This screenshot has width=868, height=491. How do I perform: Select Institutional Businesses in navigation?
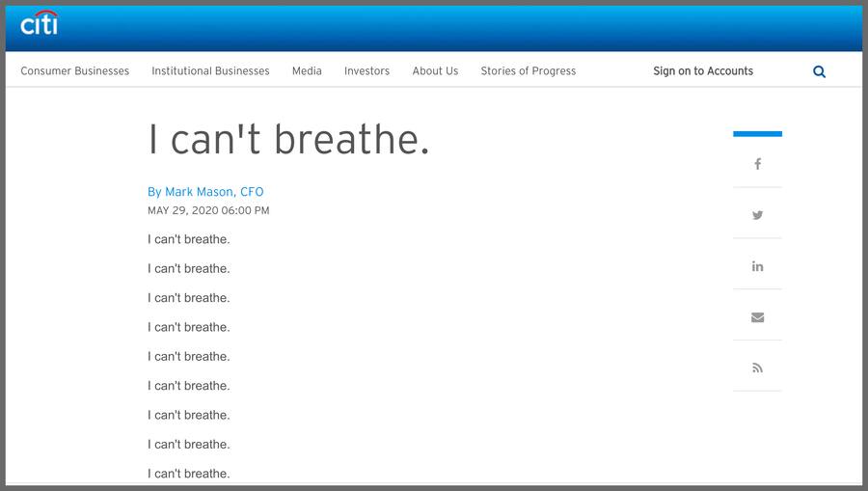coord(210,71)
